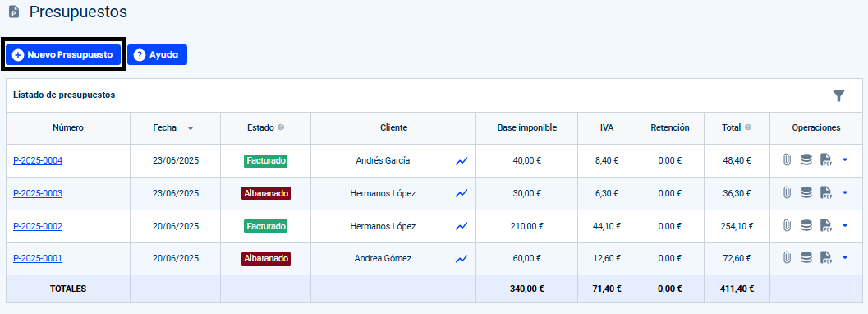Sort table by Cliente column header
The height and width of the screenshot is (314, 868).
click(x=393, y=128)
